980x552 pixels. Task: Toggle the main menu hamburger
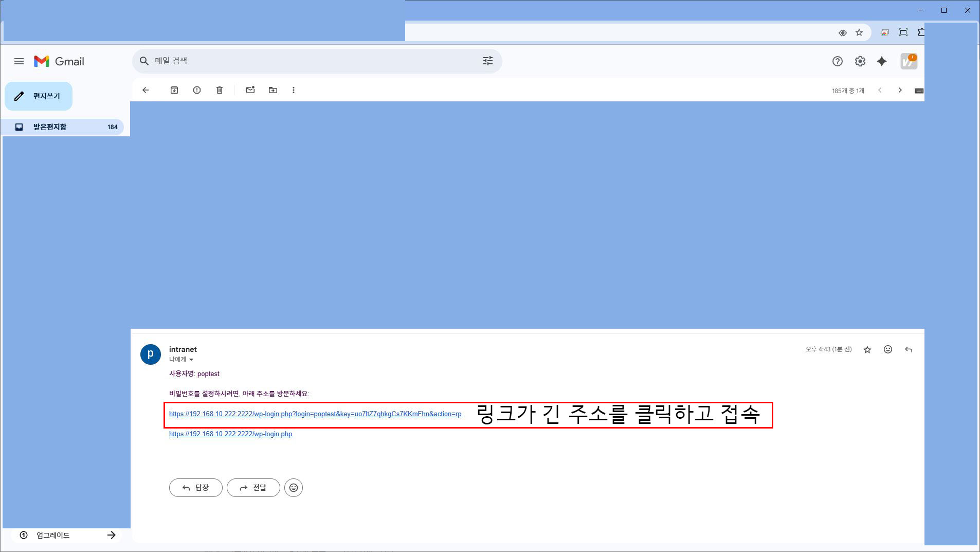[x=19, y=61]
